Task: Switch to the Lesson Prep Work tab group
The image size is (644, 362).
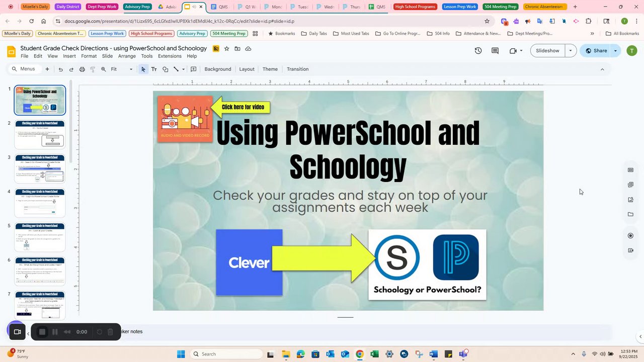Action: click(x=459, y=7)
